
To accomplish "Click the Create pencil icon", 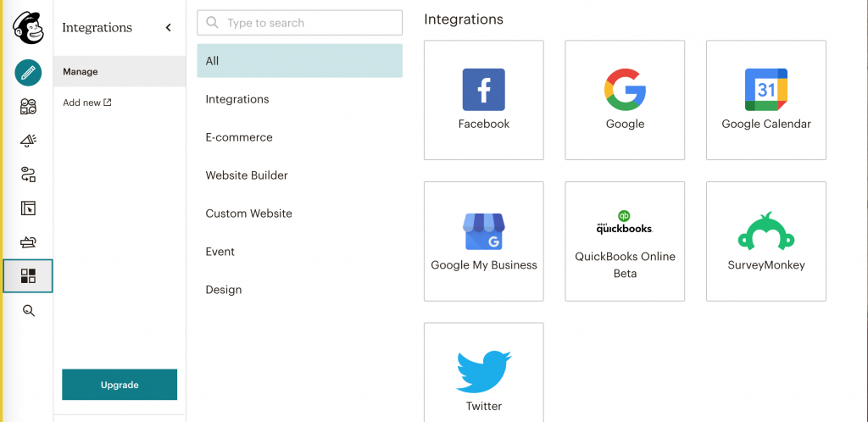I will coord(28,72).
